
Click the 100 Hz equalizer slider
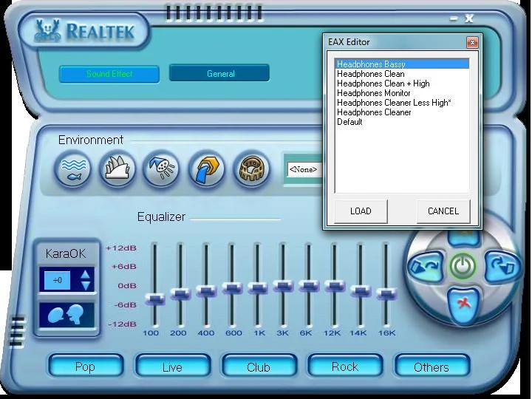click(x=155, y=299)
